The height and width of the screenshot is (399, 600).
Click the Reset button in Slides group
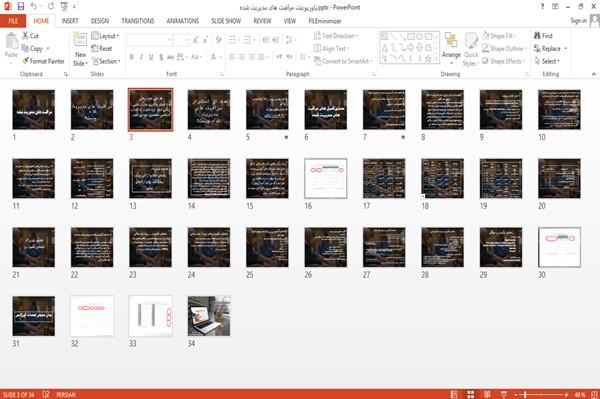point(102,49)
